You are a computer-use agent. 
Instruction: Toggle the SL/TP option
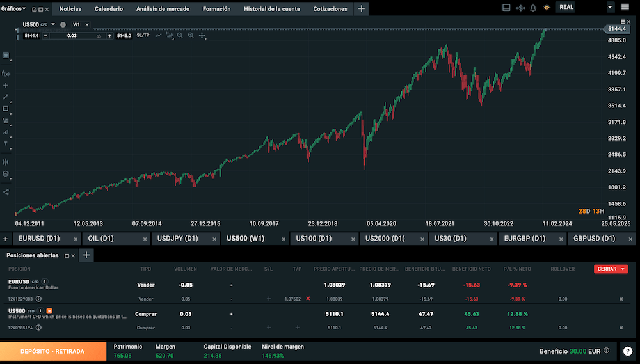coord(143,35)
